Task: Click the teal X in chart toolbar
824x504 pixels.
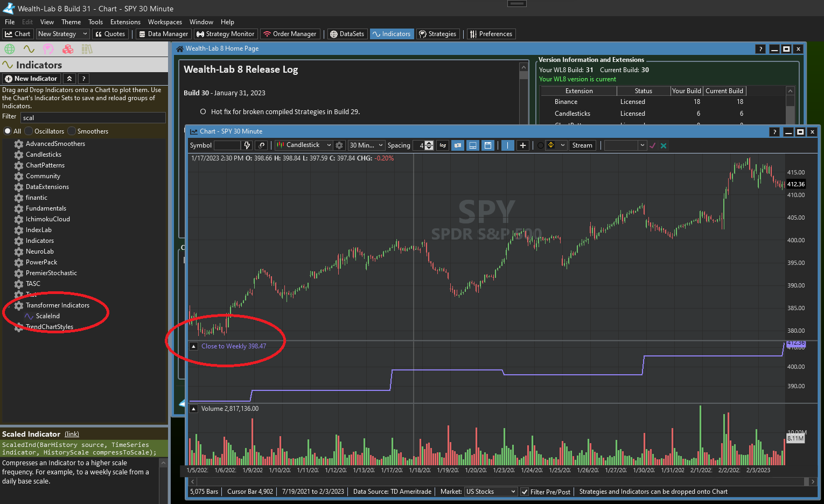Action: point(664,145)
